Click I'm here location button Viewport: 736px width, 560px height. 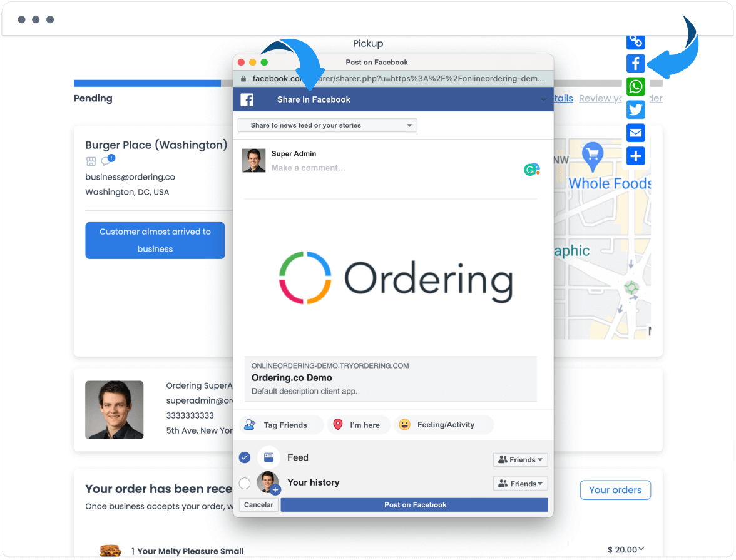click(x=359, y=425)
